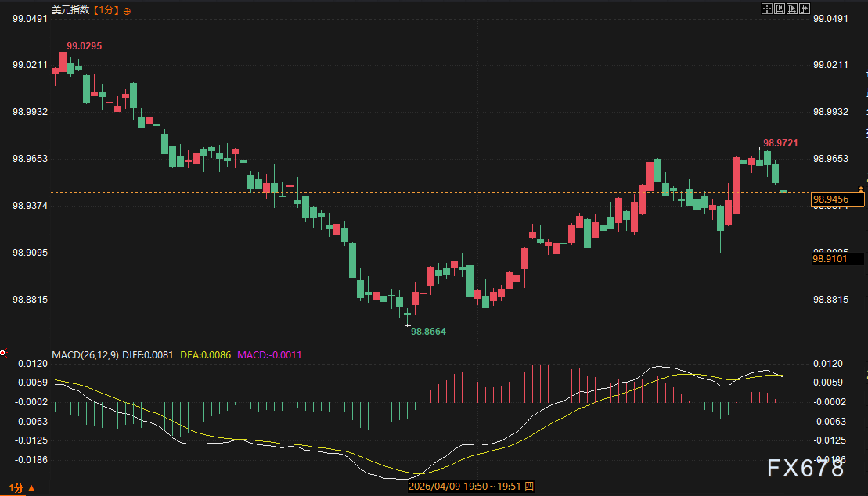This screenshot has width=868, height=496.
Task: Select the pan tool icon at top right
Action: coord(767,9)
